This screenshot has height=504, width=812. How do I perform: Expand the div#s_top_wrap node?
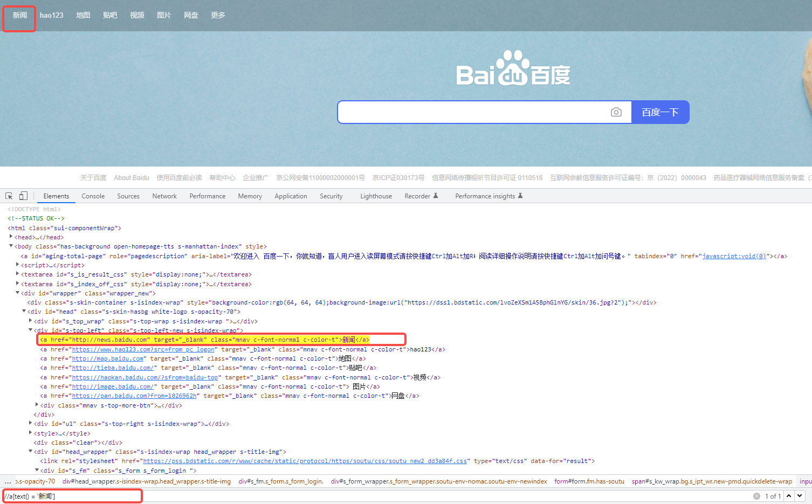click(x=30, y=321)
